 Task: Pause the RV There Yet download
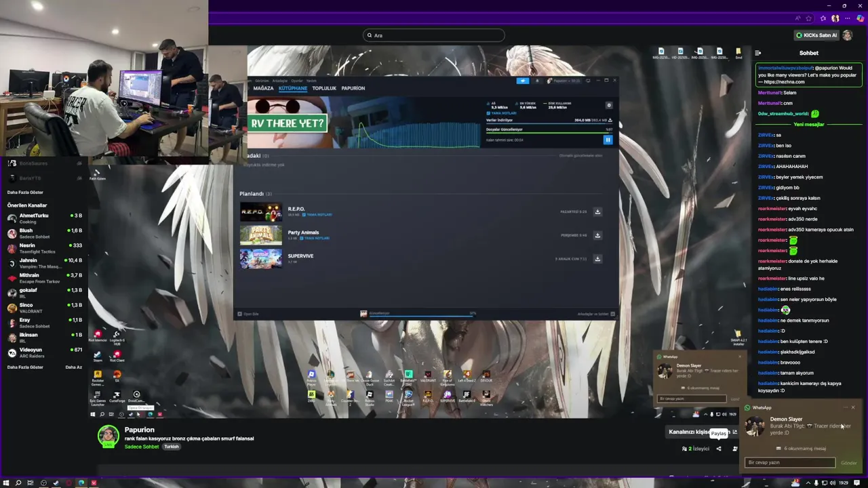(608, 140)
